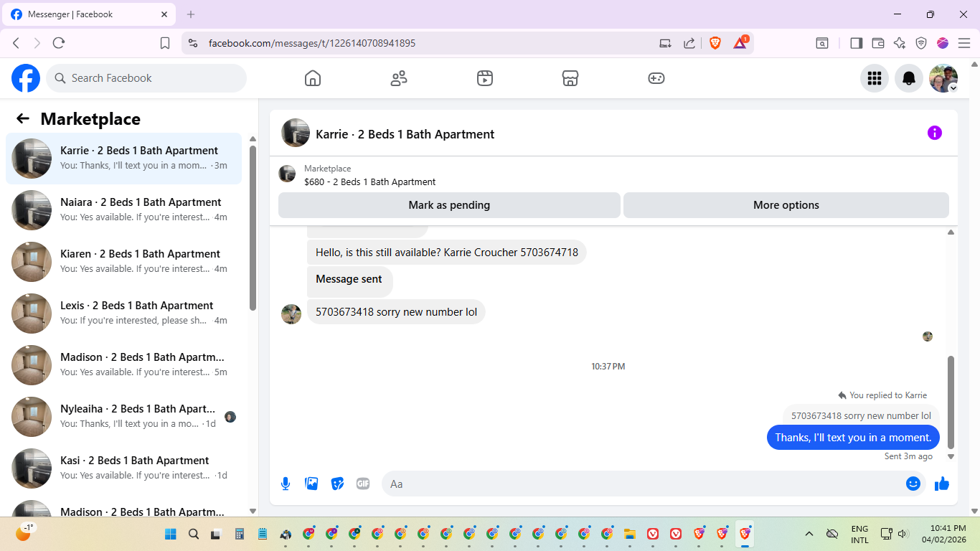The width and height of the screenshot is (980, 551).
Task: Open the account profile picture menu
Action: [x=943, y=78]
